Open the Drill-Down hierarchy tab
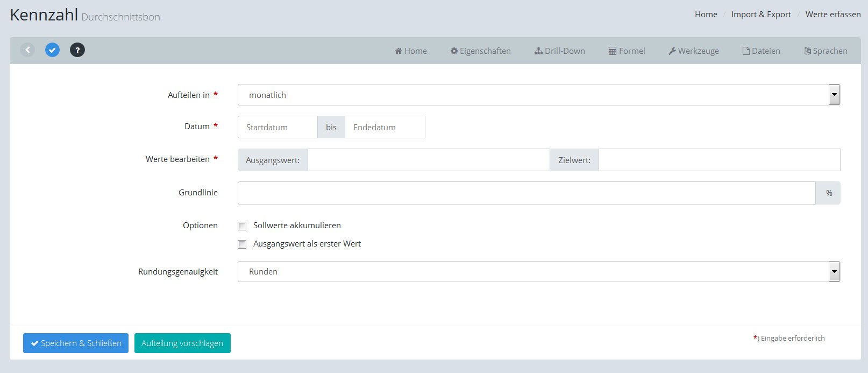 click(559, 51)
